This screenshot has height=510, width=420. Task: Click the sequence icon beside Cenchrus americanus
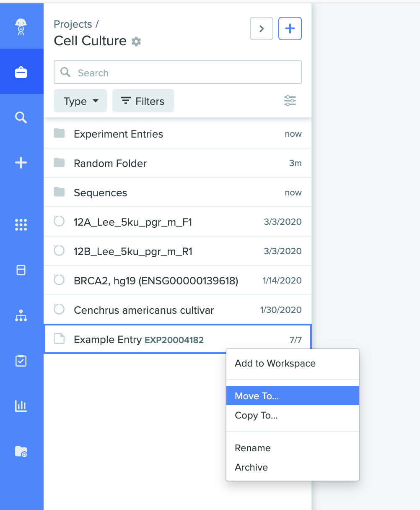tap(59, 309)
